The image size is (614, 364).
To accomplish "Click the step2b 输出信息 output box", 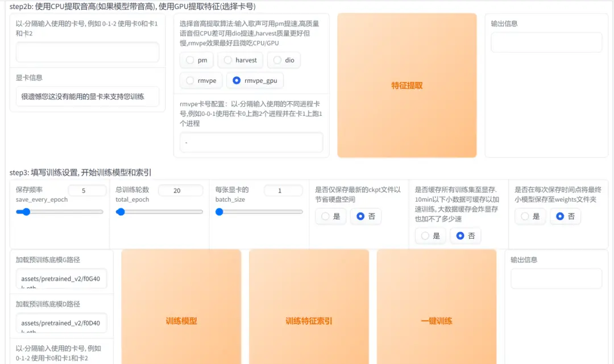I will pyautogui.click(x=547, y=42).
